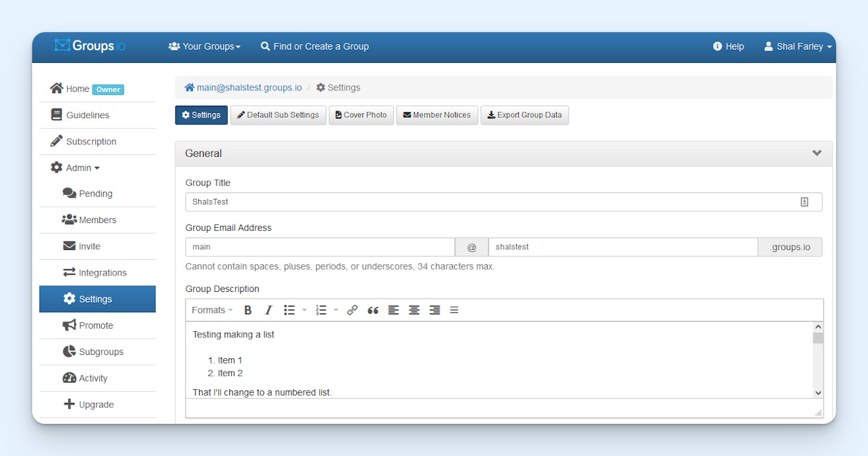Align text right in the editor
Viewport: 868px width, 456px height.
[434, 310]
